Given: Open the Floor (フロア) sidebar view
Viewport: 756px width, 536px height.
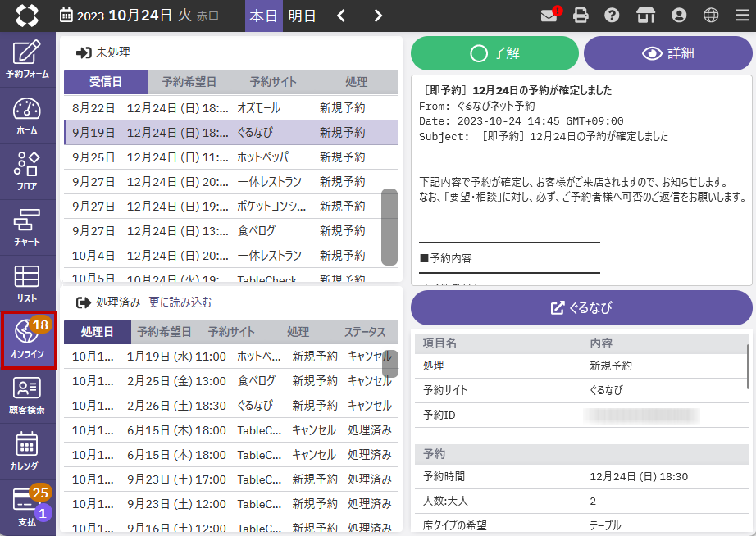Looking at the screenshot, I should (x=27, y=171).
